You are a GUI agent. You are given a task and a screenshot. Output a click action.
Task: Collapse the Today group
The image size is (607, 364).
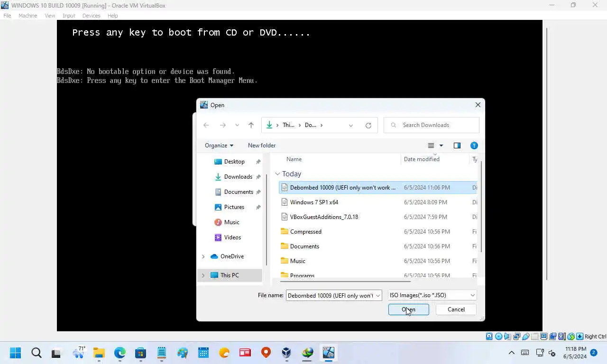click(277, 174)
